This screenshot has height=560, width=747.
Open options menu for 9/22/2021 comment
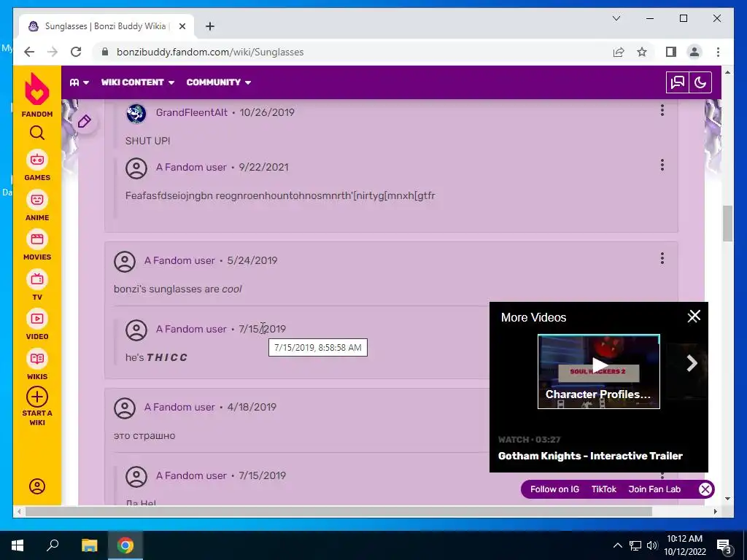[662, 166]
